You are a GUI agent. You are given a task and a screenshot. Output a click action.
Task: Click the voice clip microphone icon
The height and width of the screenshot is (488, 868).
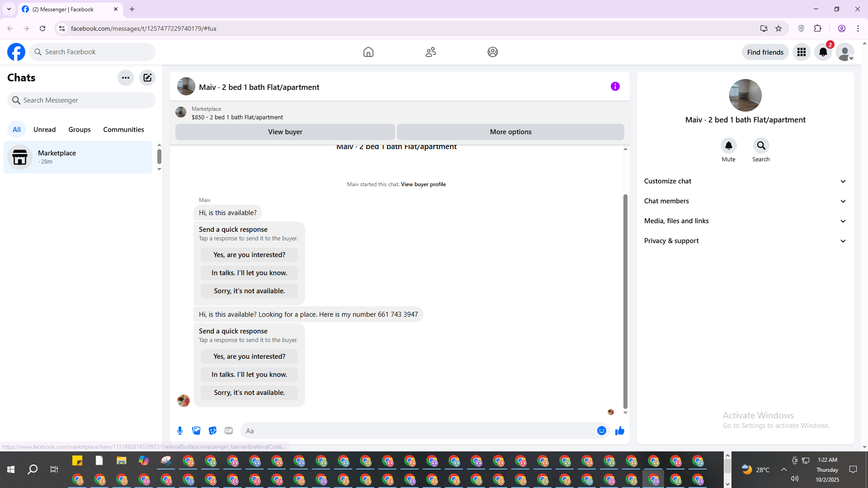point(180,431)
